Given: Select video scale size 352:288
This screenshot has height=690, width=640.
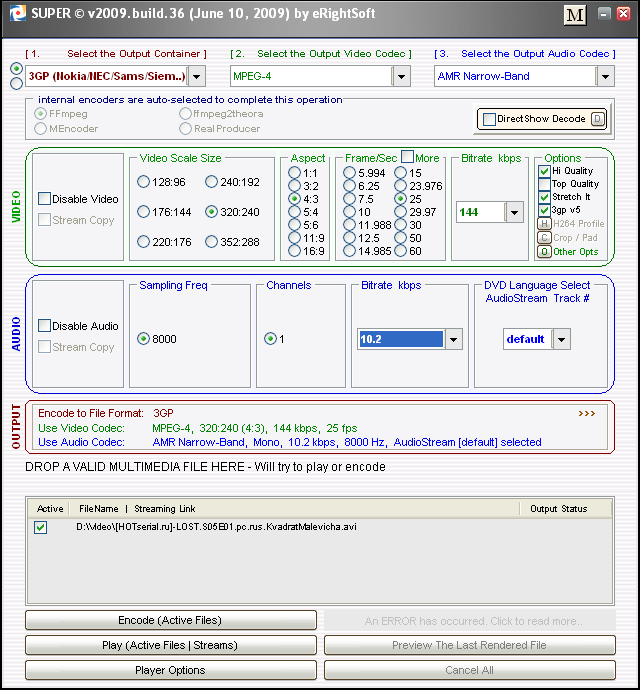Looking at the screenshot, I should (x=211, y=242).
